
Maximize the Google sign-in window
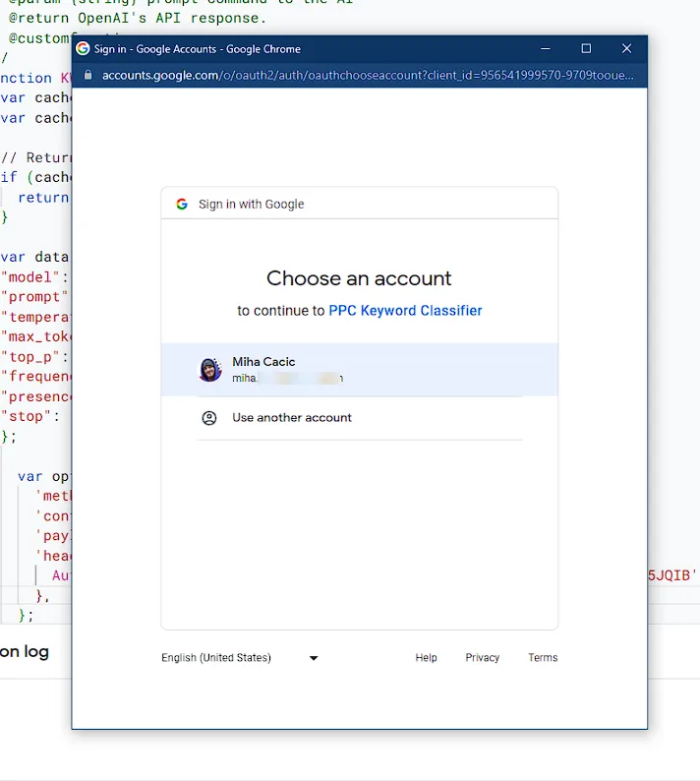point(586,48)
